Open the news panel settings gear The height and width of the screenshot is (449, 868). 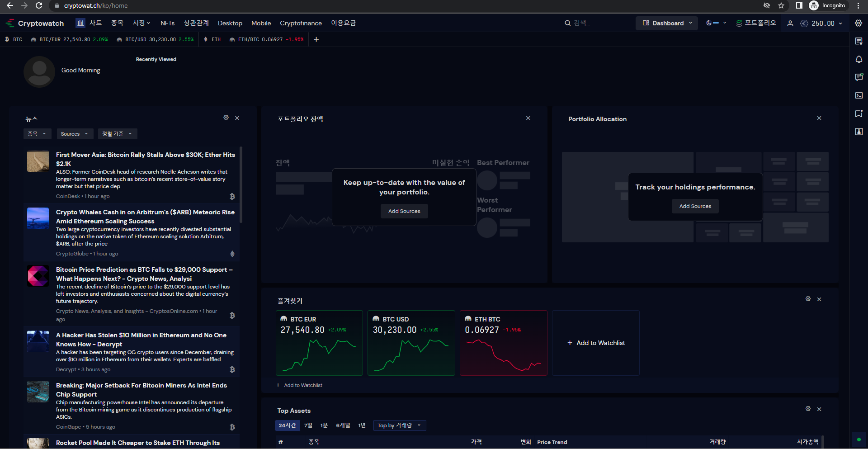pyautogui.click(x=226, y=118)
